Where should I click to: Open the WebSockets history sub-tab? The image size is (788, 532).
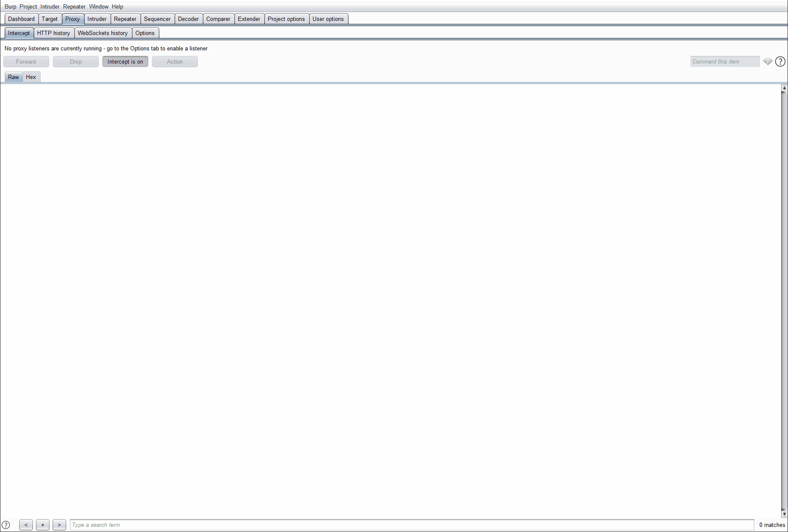103,33
